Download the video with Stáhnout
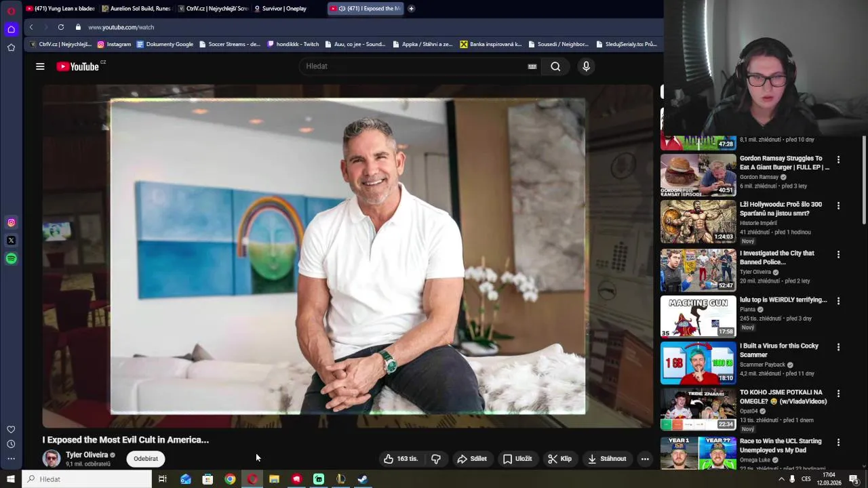The image size is (868, 488). [607, 459]
